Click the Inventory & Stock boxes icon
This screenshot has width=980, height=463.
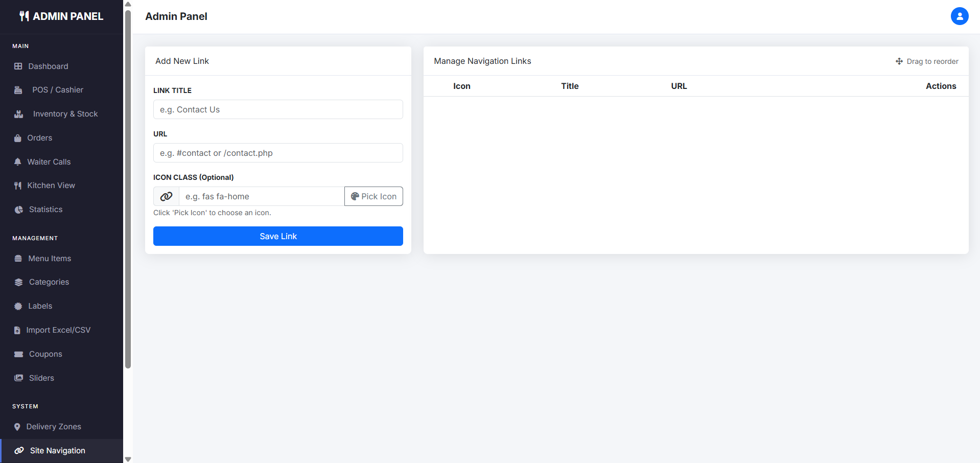click(x=19, y=114)
